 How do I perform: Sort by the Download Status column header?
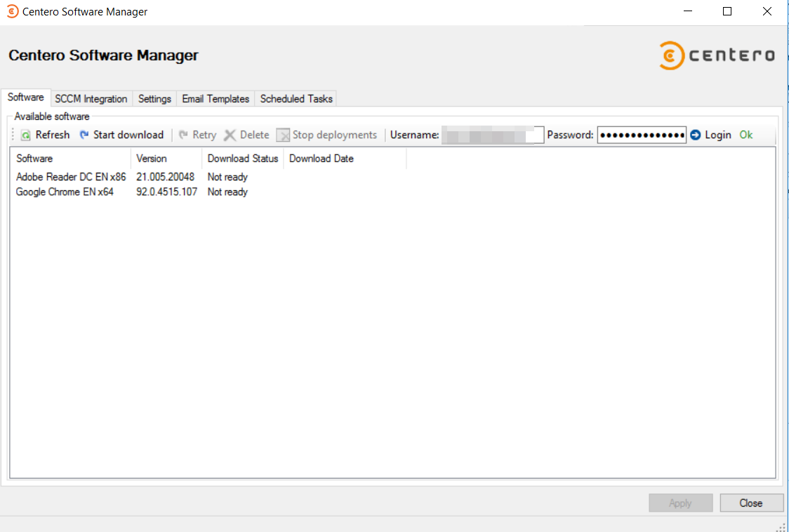243,159
